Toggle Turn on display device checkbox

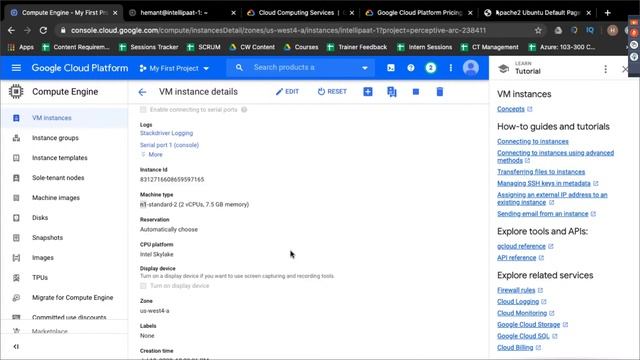coord(143,286)
